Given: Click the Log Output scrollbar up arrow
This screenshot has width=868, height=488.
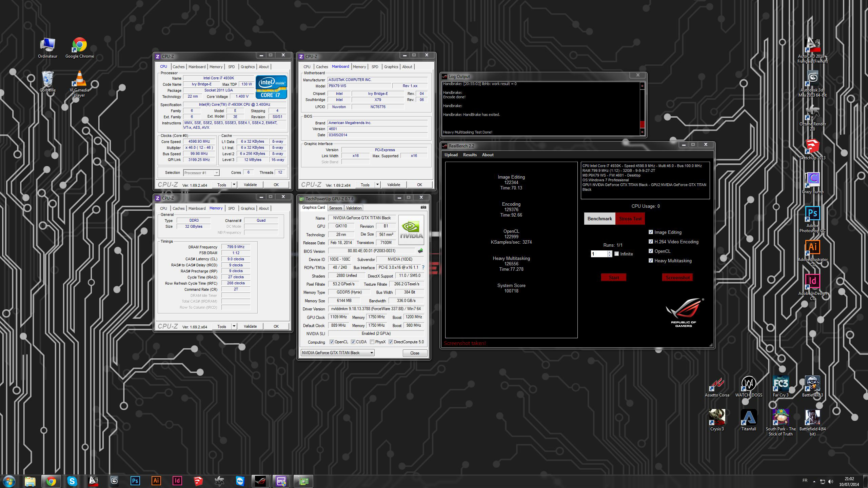Looking at the screenshot, I should tap(642, 86).
